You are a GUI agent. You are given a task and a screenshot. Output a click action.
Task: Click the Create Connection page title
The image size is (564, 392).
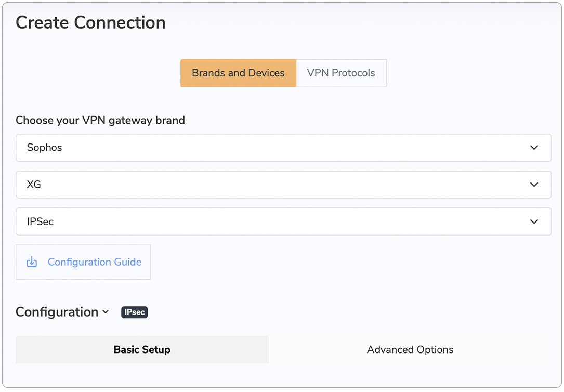(x=90, y=23)
